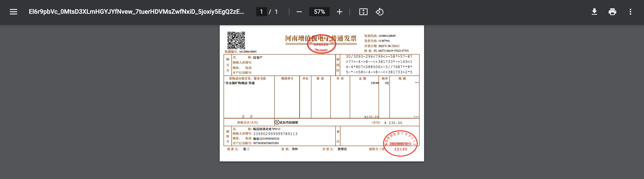Open the more actions menu
This screenshot has height=179, width=644.
(x=630, y=12)
